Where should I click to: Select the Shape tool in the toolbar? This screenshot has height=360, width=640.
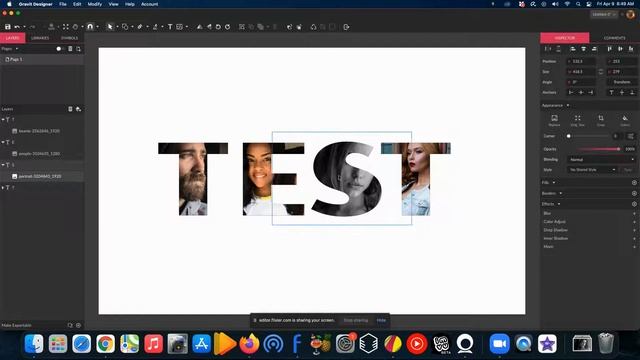(x=125, y=27)
